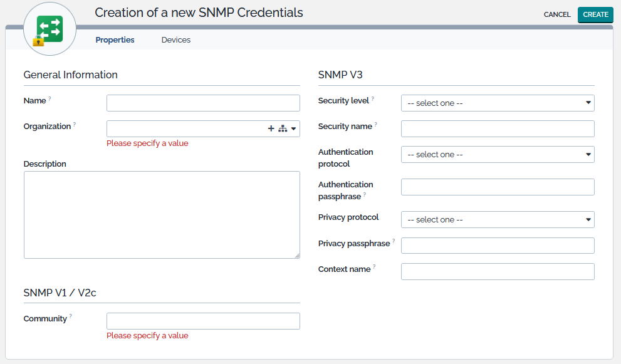
Task: Click help icon beside Context name
Action: click(x=374, y=267)
